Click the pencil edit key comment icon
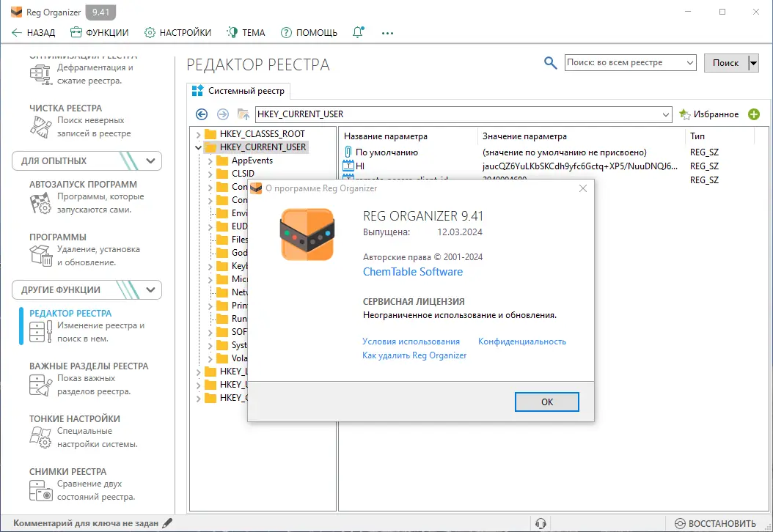 168,523
